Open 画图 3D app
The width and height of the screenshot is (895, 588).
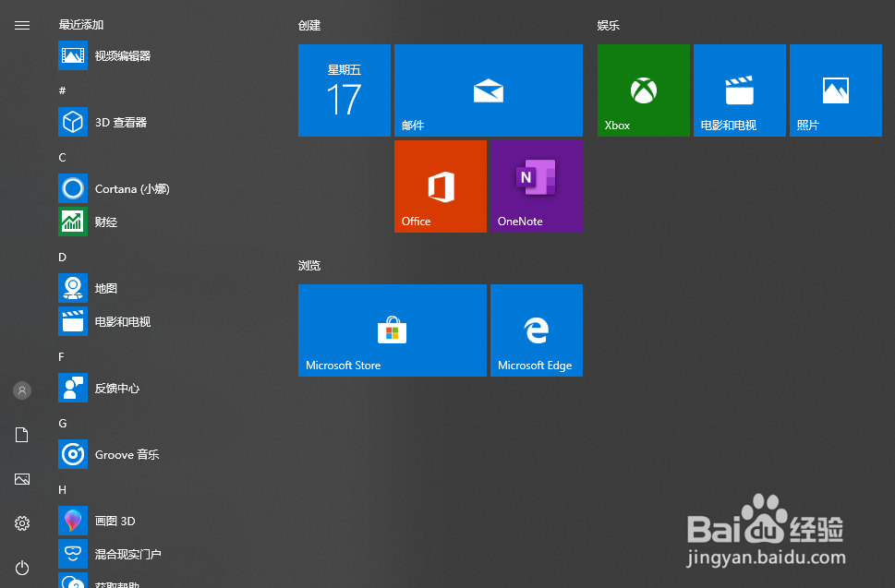click(97, 521)
